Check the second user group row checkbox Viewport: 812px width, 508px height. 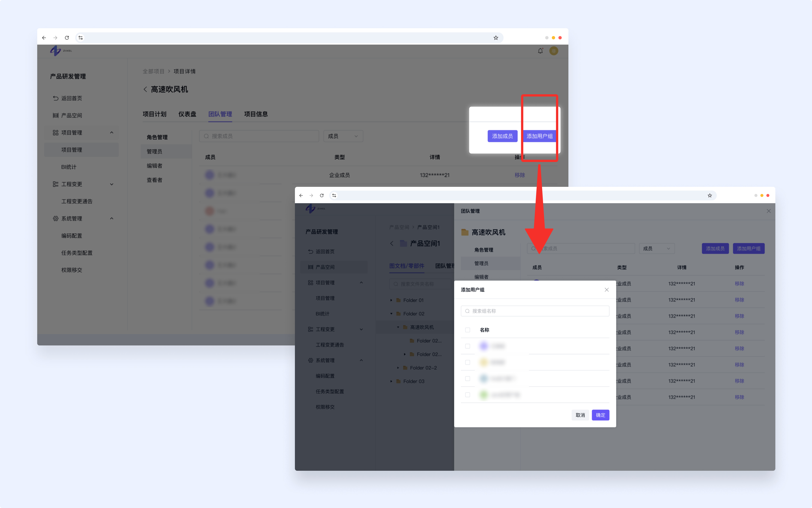467,362
